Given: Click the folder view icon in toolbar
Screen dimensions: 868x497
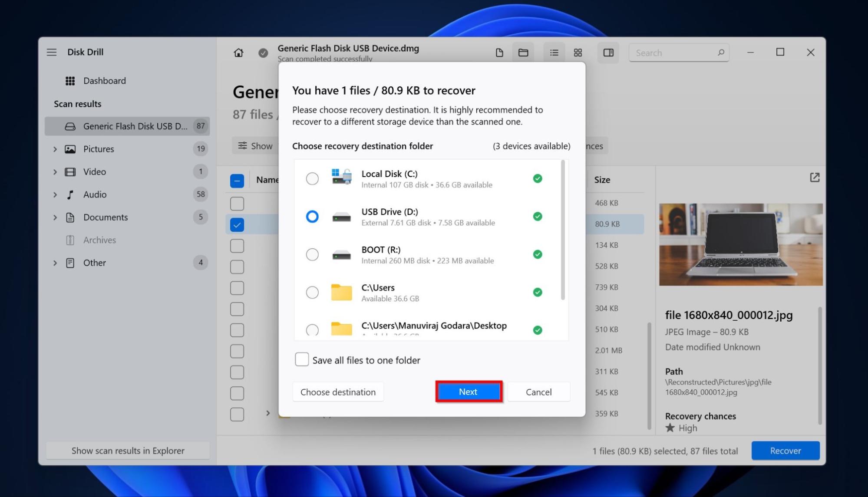Looking at the screenshot, I should click(523, 53).
